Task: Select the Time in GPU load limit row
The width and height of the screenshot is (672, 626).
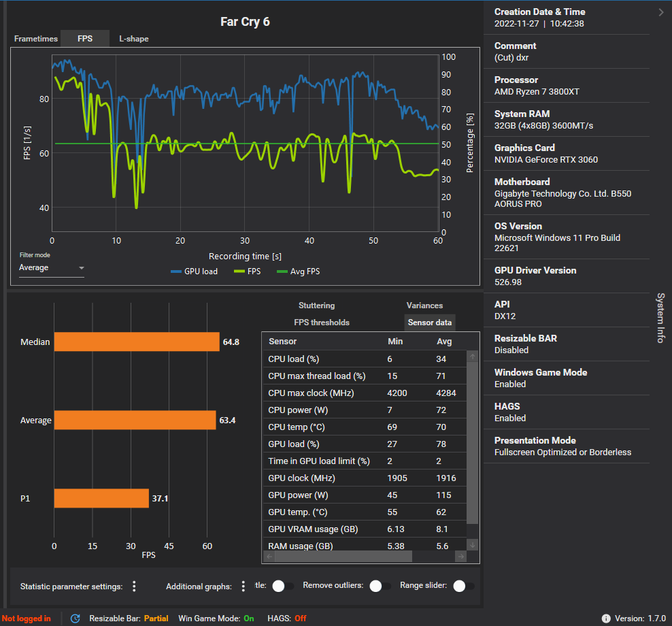Action: [x=365, y=461]
